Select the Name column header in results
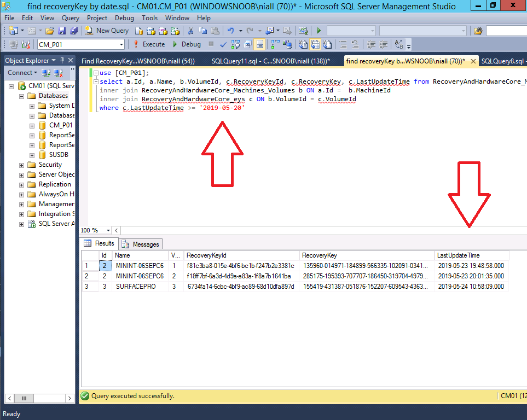The image size is (527, 420). [140, 255]
